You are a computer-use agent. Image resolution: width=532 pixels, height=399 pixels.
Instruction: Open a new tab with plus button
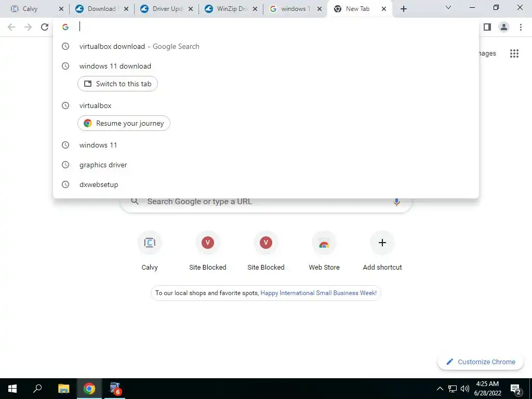pos(403,9)
